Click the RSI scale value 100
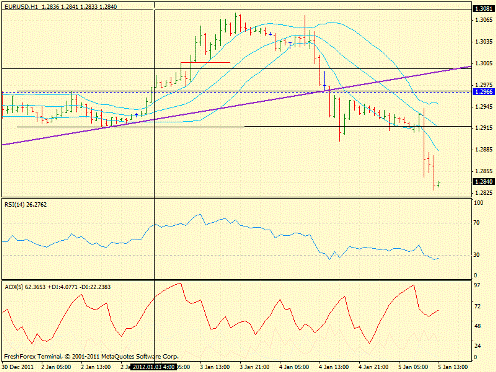Screen dimensions: 496x372 coord(478,203)
